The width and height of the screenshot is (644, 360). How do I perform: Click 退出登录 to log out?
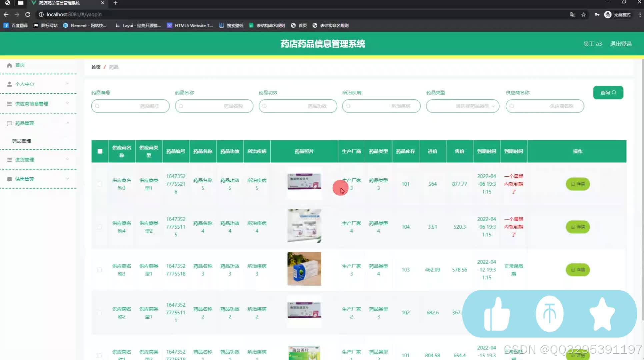pyautogui.click(x=621, y=44)
